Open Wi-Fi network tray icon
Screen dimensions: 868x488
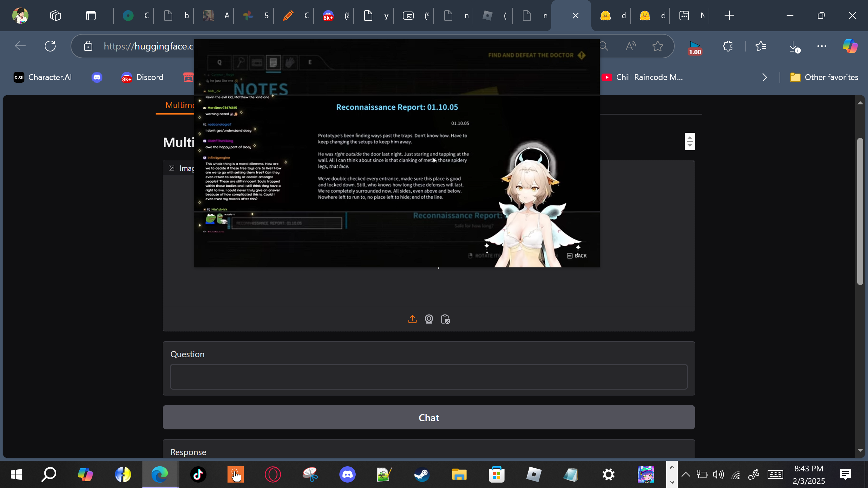point(736,474)
